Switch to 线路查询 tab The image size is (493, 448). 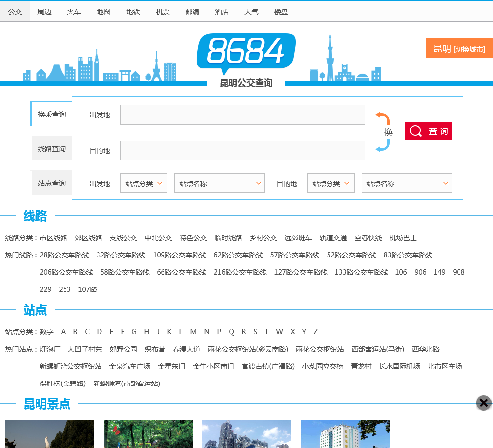click(52, 148)
